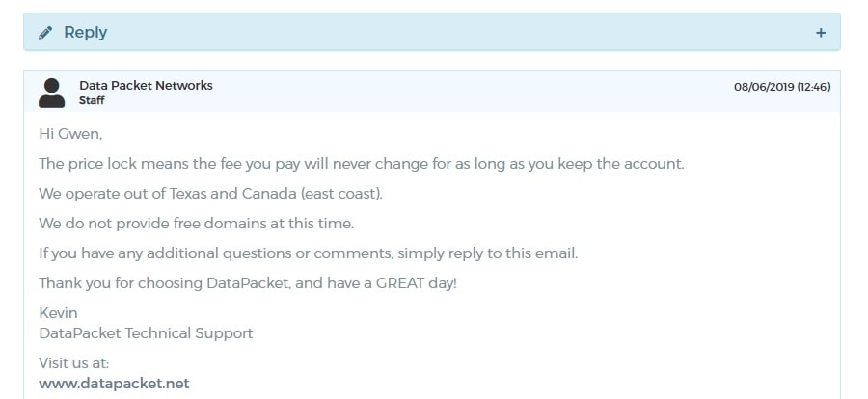Open the www.datapacket.net link

pos(114,383)
